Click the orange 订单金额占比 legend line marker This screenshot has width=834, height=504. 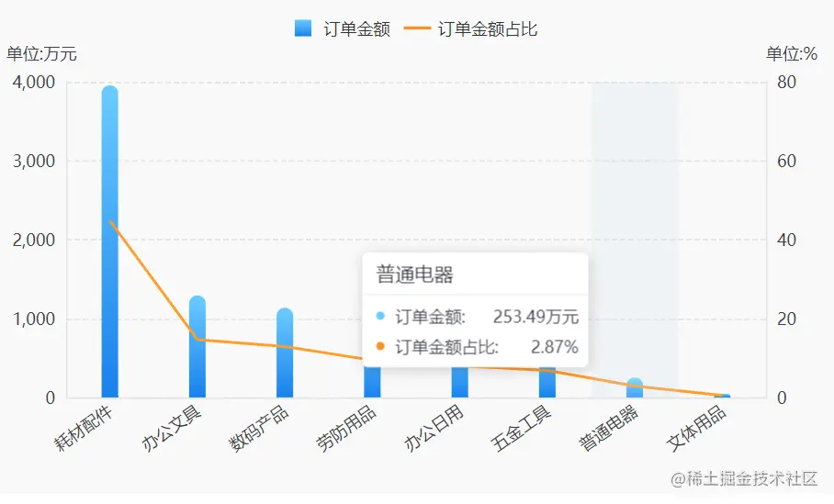[x=417, y=28]
